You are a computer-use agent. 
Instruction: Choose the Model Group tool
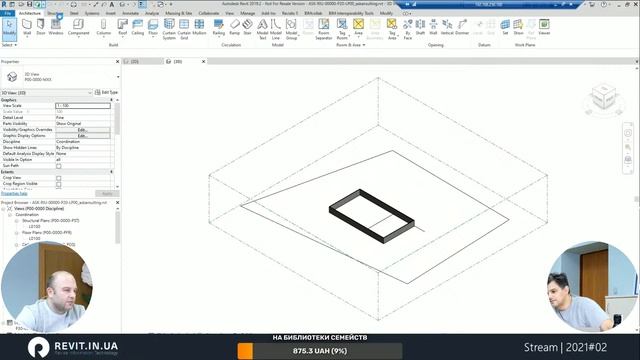point(291,29)
